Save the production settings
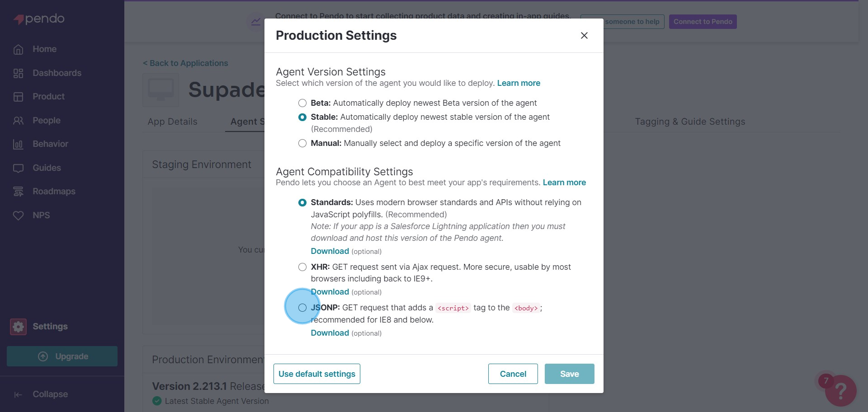 [570, 374]
